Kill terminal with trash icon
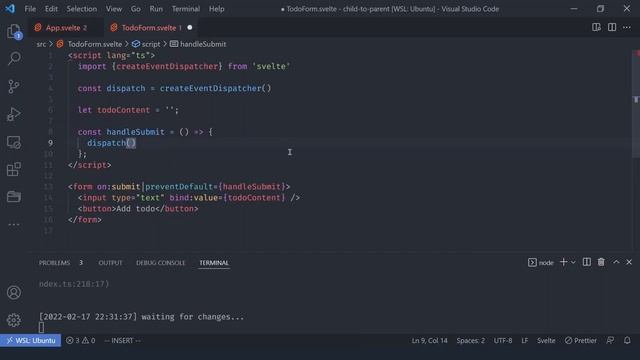The width and height of the screenshot is (640, 360). (601, 262)
